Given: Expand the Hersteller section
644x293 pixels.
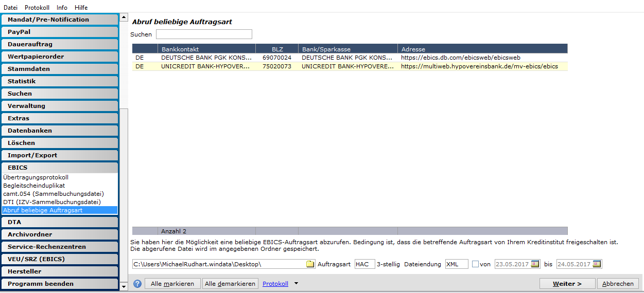Looking at the screenshot, I should (x=59, y=271).
